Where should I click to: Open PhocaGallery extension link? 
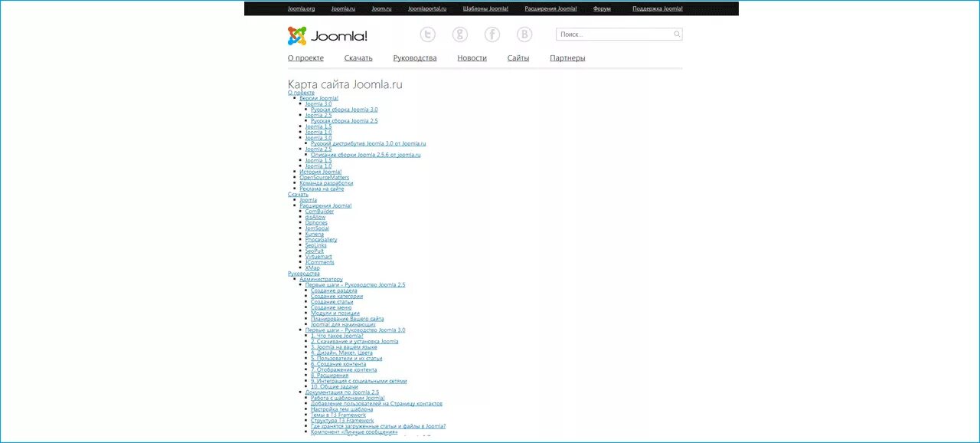(x=321, y=240)
